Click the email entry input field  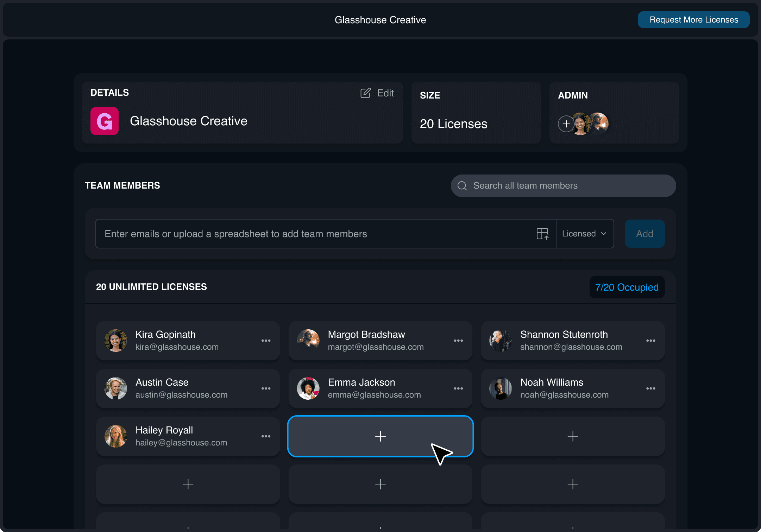317,234
